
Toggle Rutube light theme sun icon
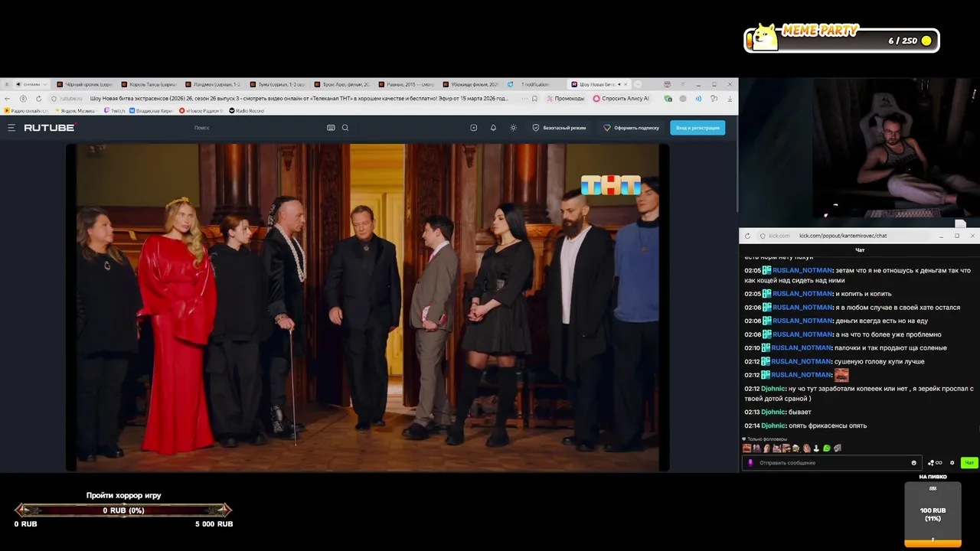click(513, 128)
